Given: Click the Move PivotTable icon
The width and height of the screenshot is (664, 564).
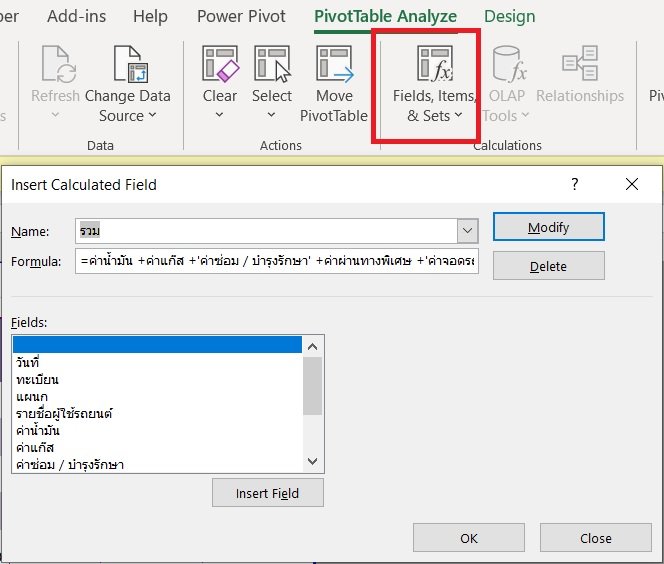Looking at the screenshot, I should [x=334, y=64].
